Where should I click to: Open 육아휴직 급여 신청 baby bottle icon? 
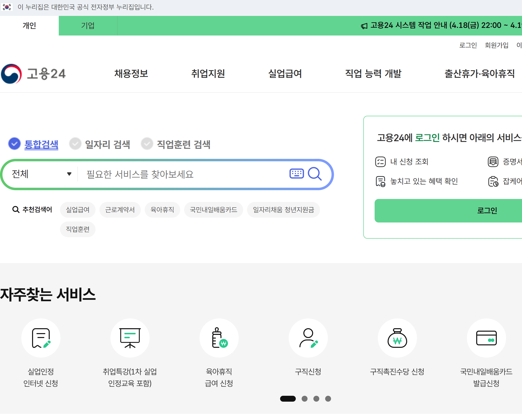[x=219, y=338]
